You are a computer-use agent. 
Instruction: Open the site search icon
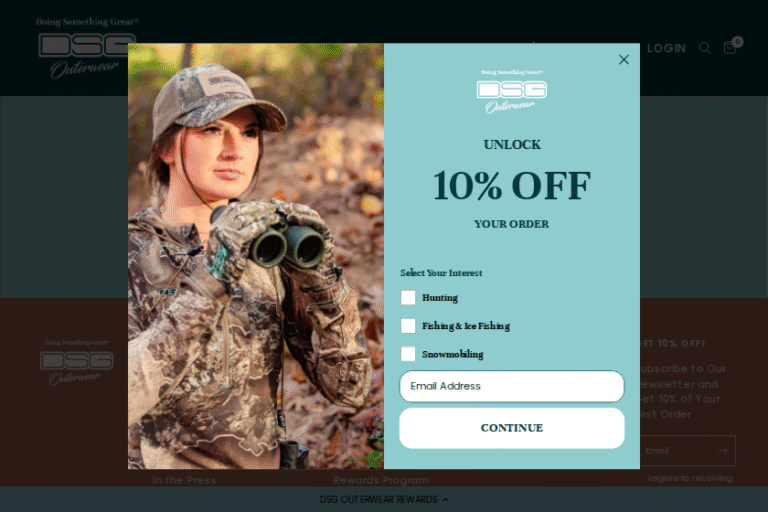click(x=704, y=48)
